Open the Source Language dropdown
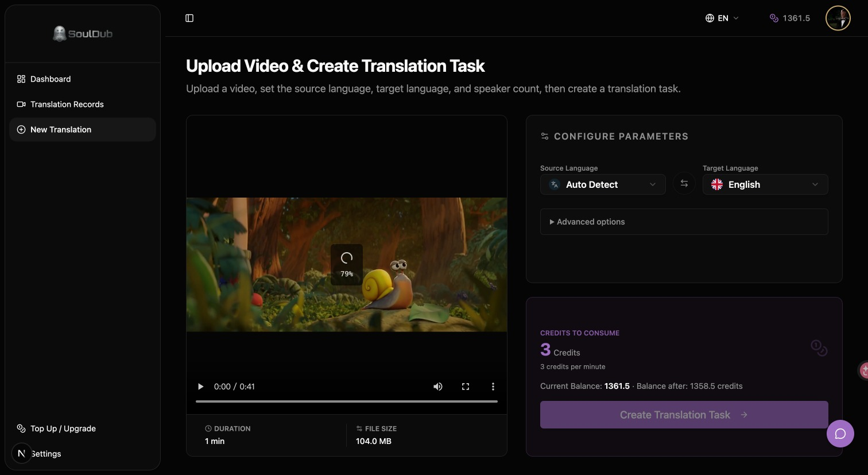Screen dimensions: 868x475 coord(603,184)
